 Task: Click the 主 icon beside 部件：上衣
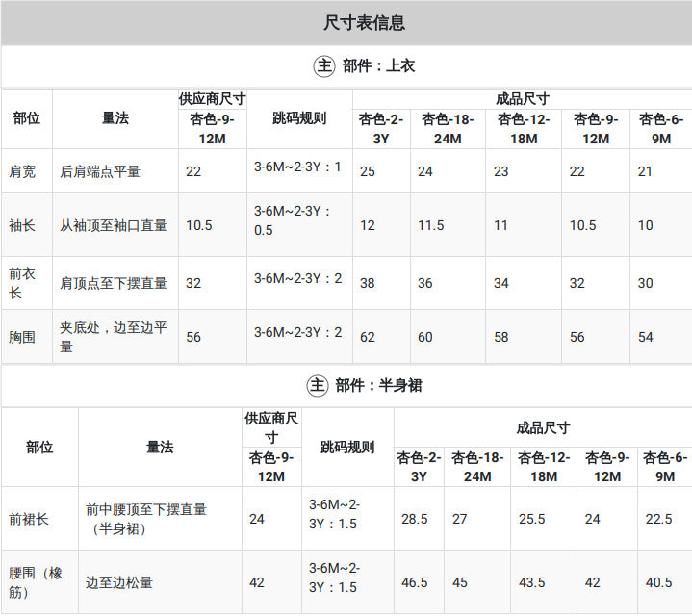324,66
